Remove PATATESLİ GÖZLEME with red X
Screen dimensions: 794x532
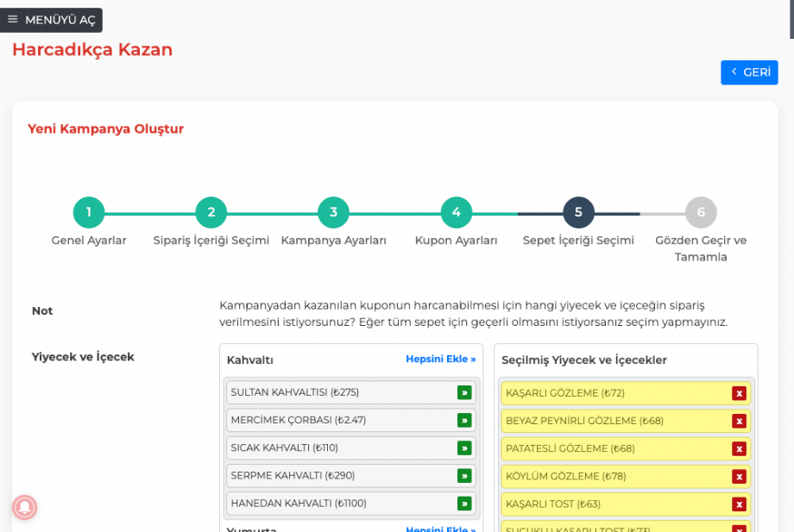740,449
